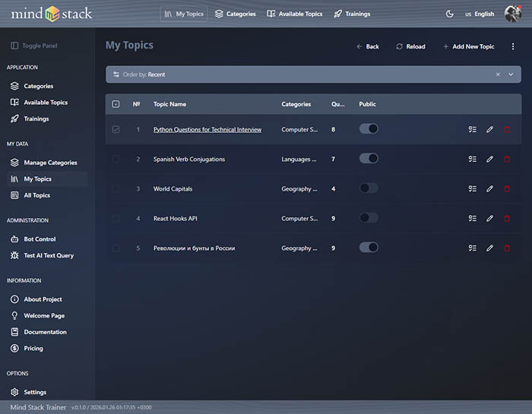Click the mind stack logo
Screen dimensions: 532x414
pyautogui.click(x=52, y=14)
